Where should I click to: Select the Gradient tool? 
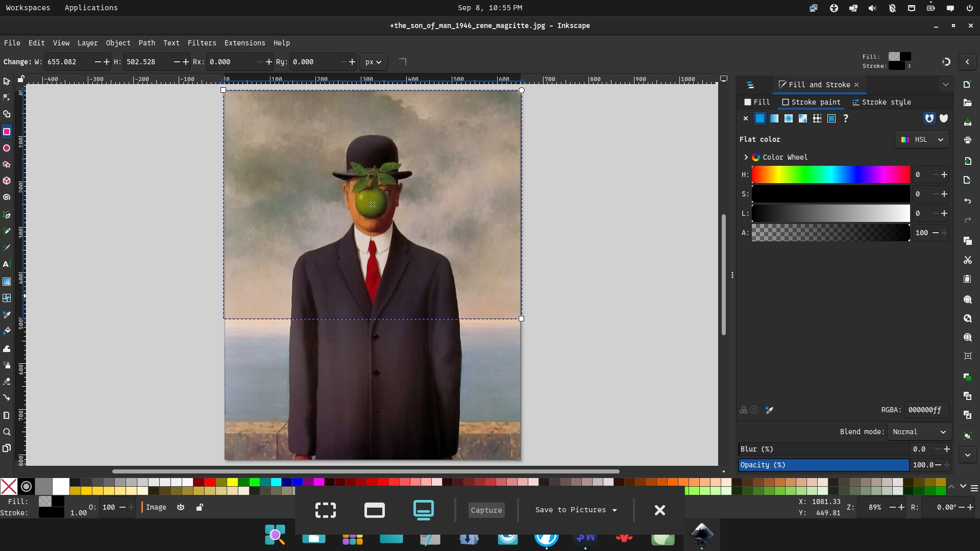[7, 282]
